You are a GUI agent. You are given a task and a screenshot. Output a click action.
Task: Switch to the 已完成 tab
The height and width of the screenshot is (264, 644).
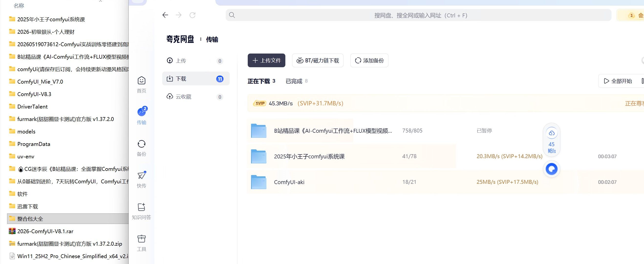point(297,81)
